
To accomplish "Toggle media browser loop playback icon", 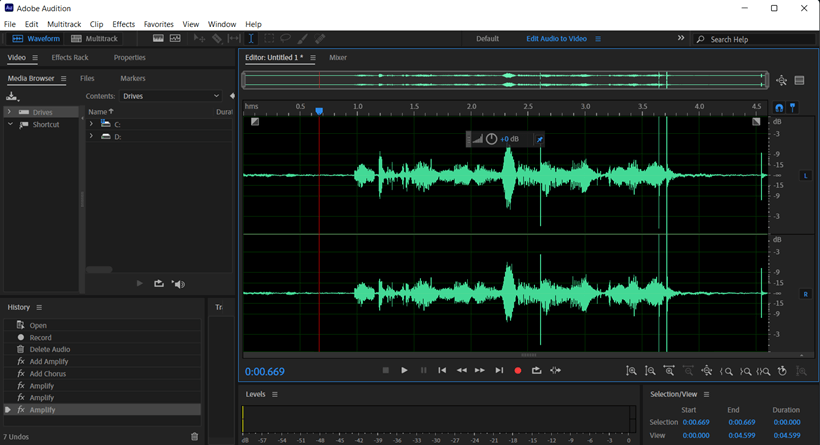I will 159,283.
